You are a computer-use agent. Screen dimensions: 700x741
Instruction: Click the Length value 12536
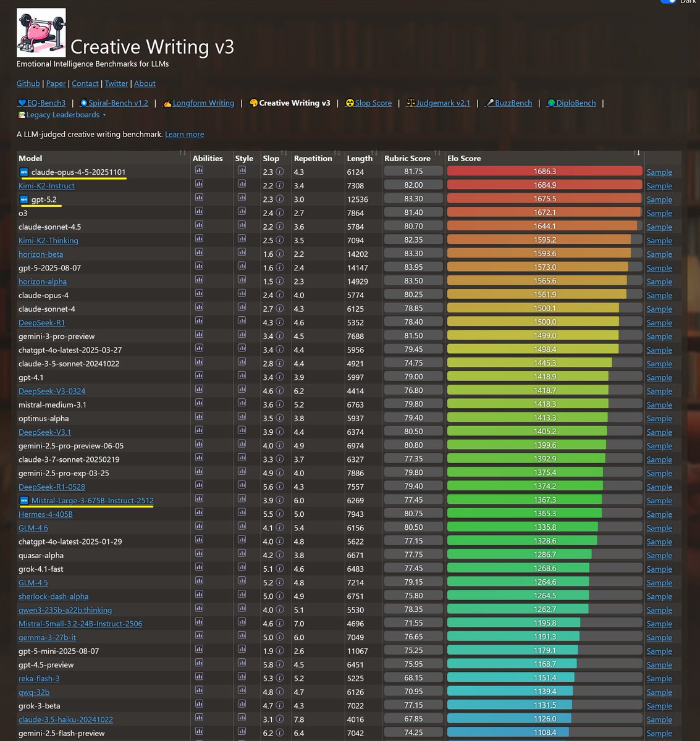pyautogui.click(x=357, y=199)
